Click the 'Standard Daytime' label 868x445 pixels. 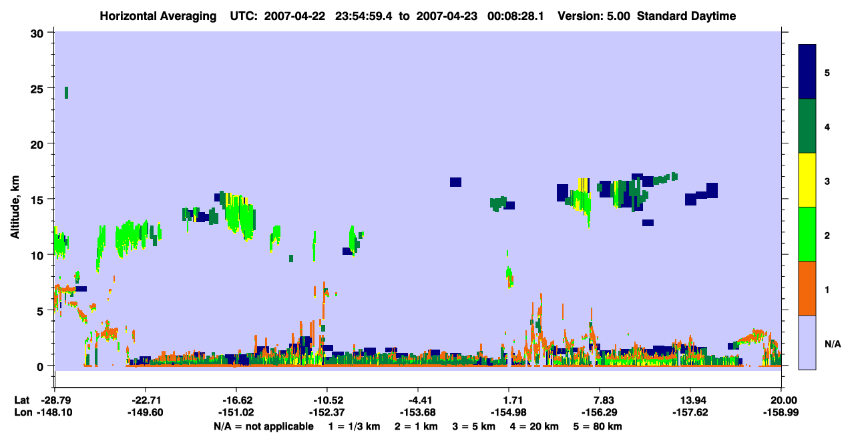pos(686,16)
